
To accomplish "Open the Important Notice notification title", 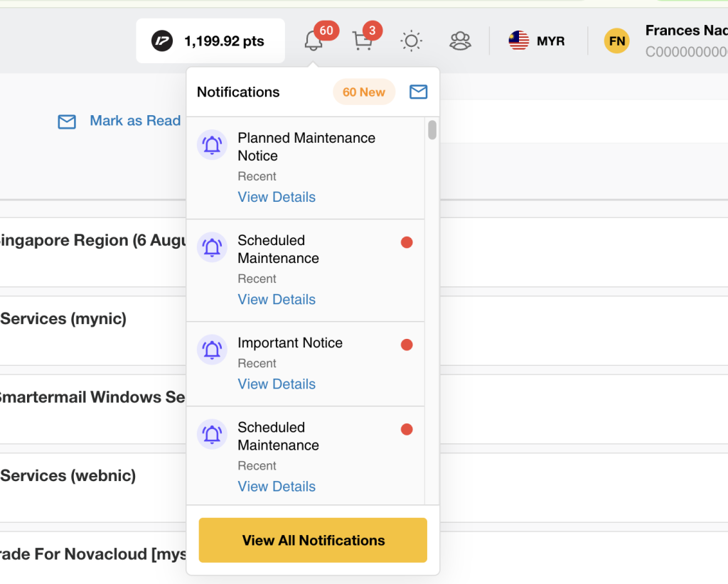I will [x=290, y=342].
